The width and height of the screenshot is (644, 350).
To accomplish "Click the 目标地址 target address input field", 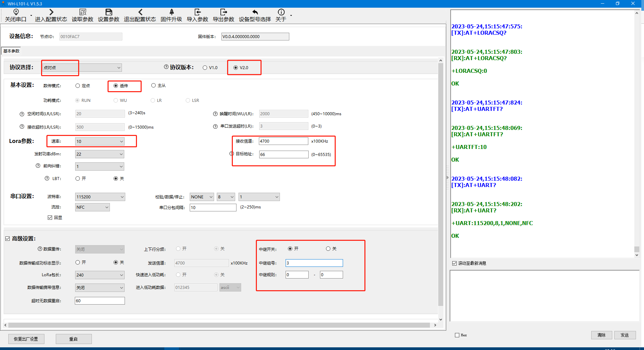I will [x=283, y=155].
